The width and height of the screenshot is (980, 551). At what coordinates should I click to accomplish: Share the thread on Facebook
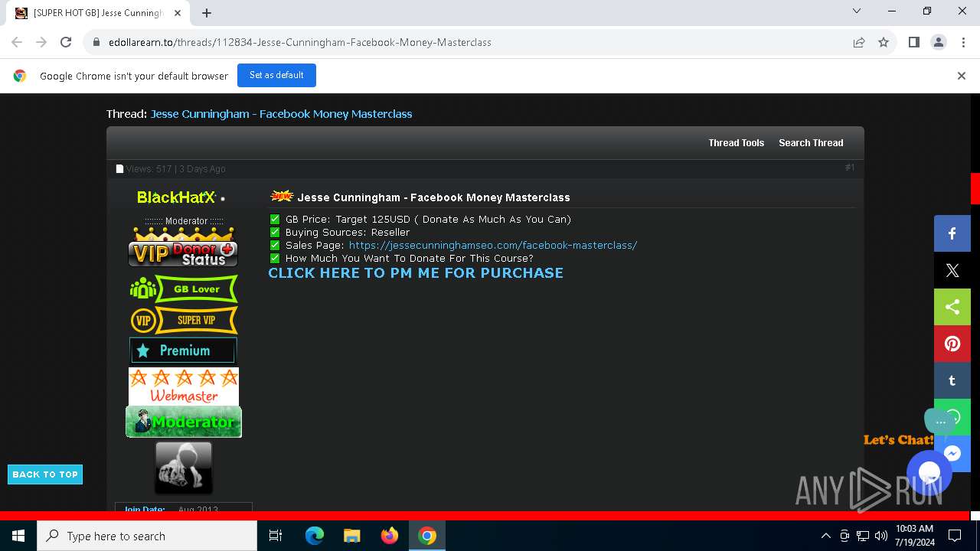pos(952,233)
